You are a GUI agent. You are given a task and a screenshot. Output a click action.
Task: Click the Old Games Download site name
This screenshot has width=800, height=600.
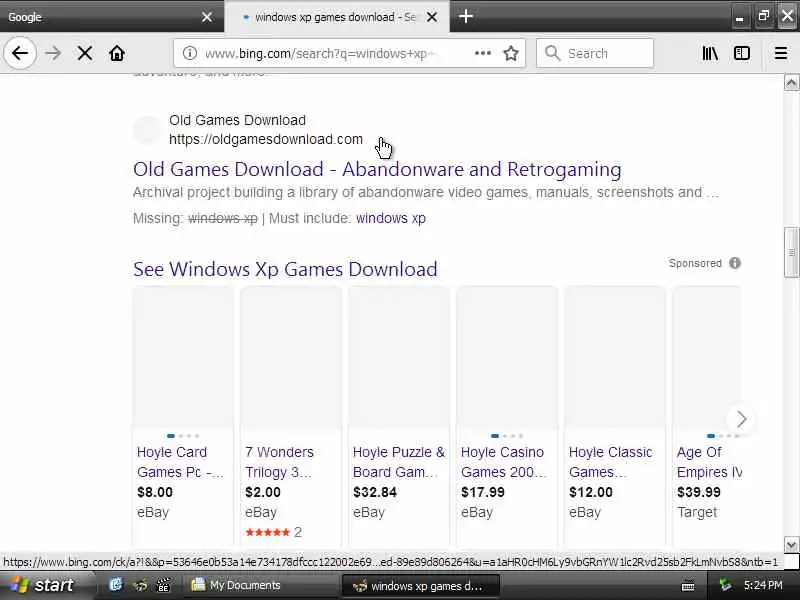[237, 120]
